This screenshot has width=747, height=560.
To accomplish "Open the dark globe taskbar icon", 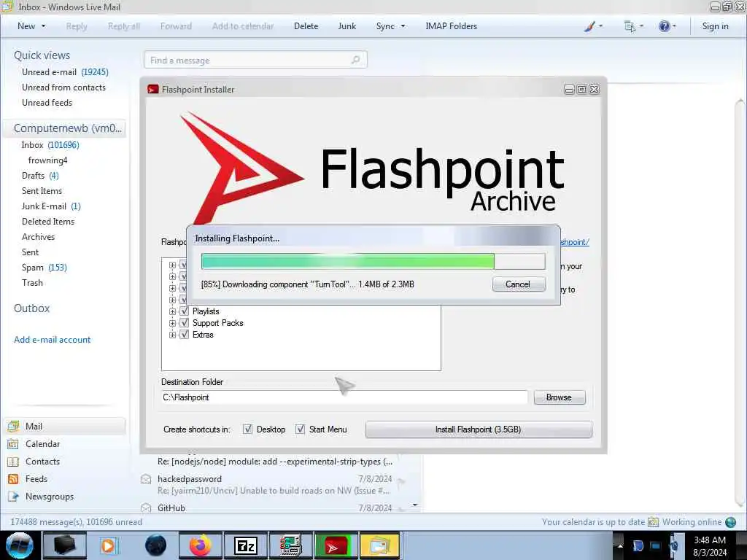I will 155,545.
